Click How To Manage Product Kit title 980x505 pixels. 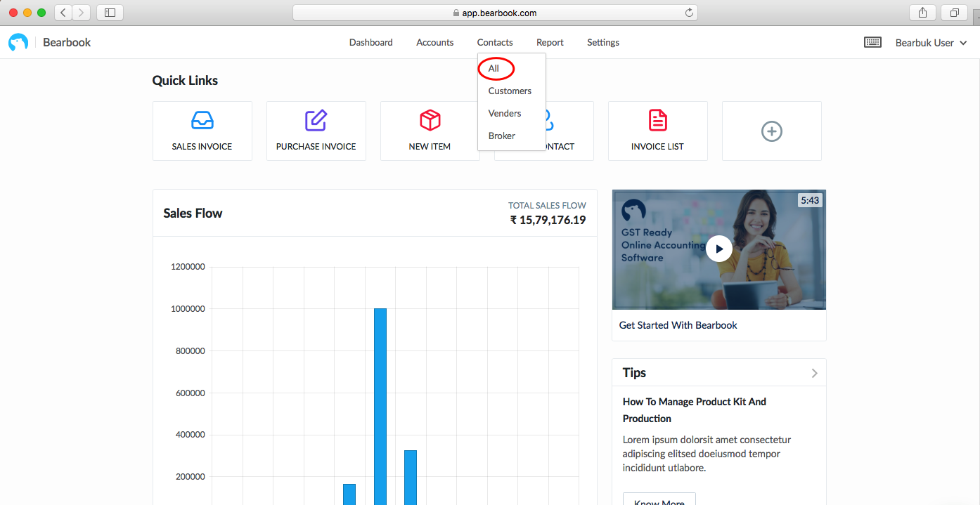tap(695, 410)
